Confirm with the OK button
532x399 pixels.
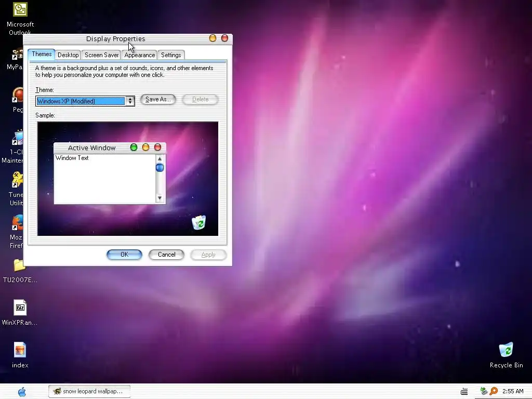[x=124, y=255]
